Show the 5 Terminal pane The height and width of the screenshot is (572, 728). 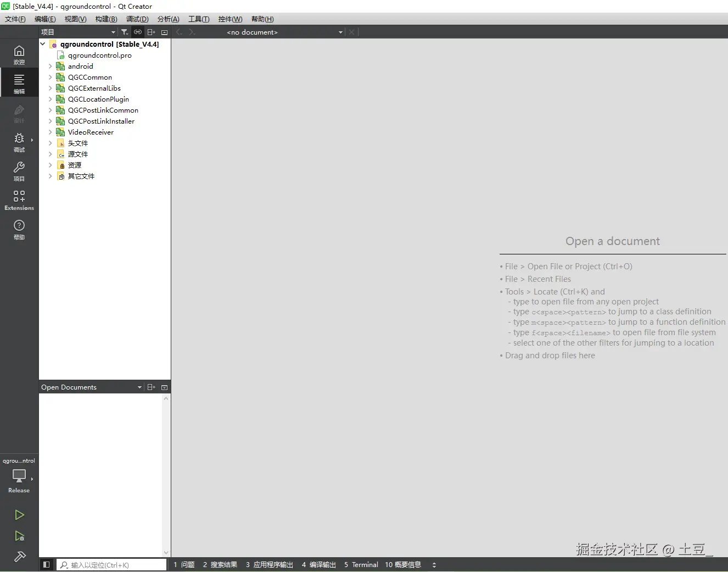point(361,565)
